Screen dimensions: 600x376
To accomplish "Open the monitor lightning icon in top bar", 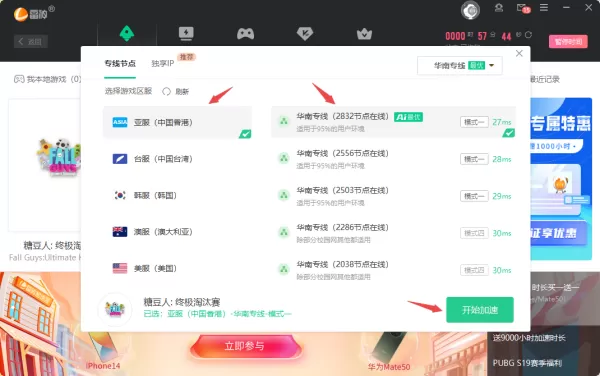I will (186, 34).
